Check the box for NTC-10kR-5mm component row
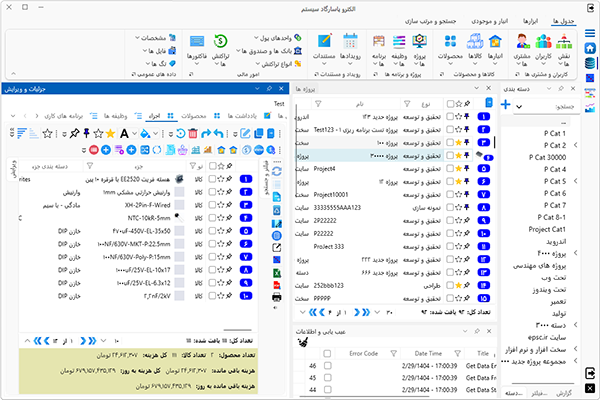This screenshot has height=400, width=600. pyautogui.click(x=212, y=215)
